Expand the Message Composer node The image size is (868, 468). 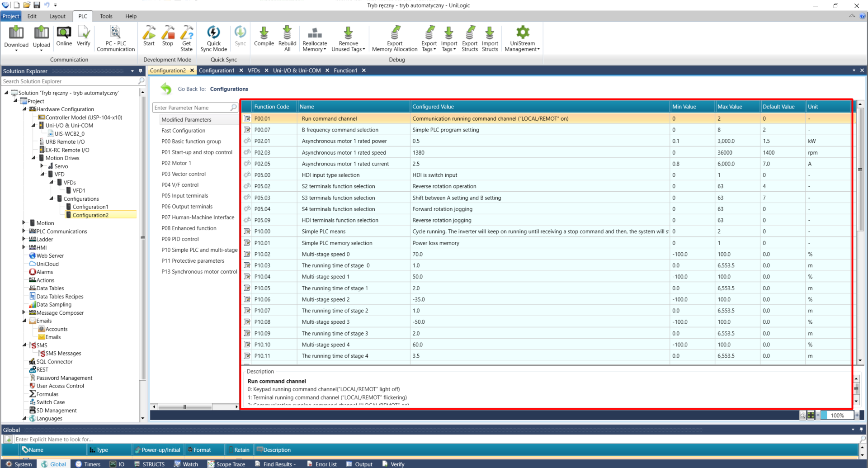(24, 312)
